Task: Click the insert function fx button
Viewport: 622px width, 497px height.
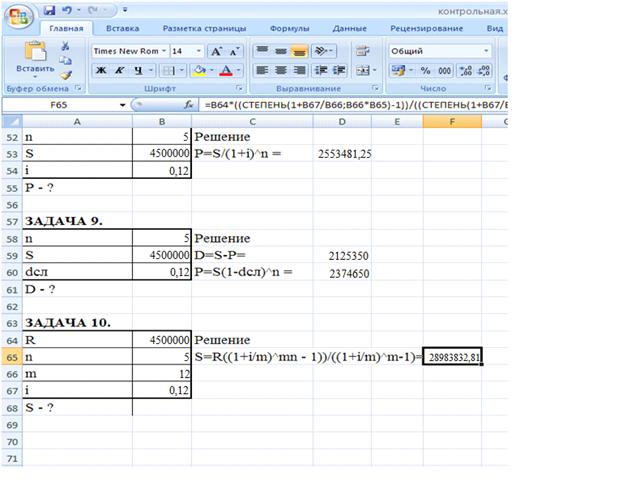Action: (187, 105)
